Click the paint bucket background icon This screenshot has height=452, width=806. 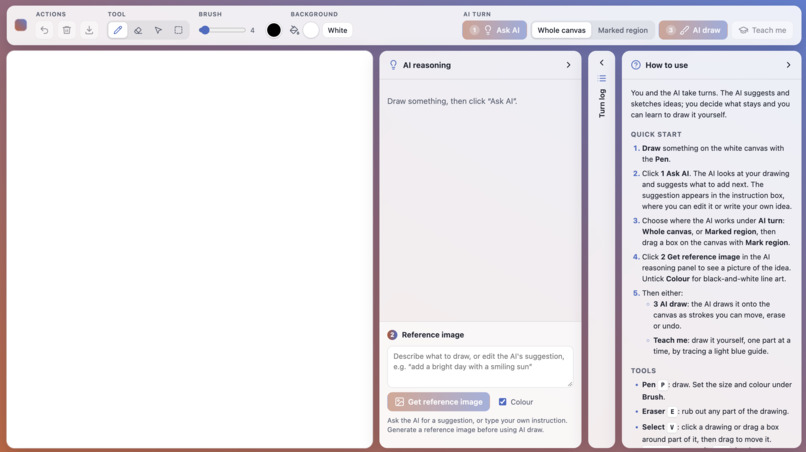(x=294, y=30)
